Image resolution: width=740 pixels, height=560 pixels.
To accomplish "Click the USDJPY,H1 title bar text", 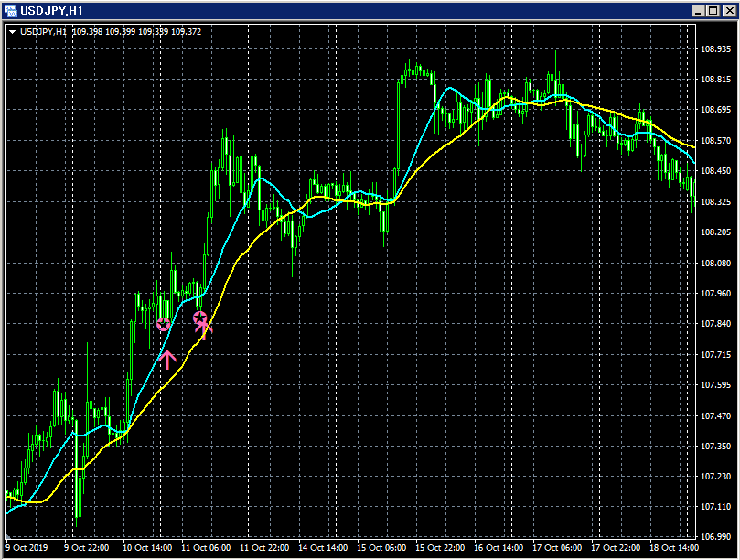I will click(51, 10).
